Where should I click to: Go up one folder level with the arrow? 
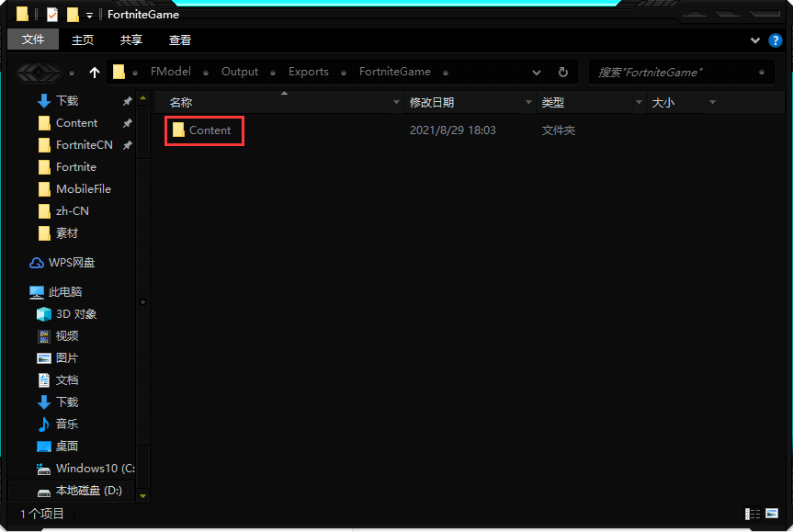click(95, 73)
